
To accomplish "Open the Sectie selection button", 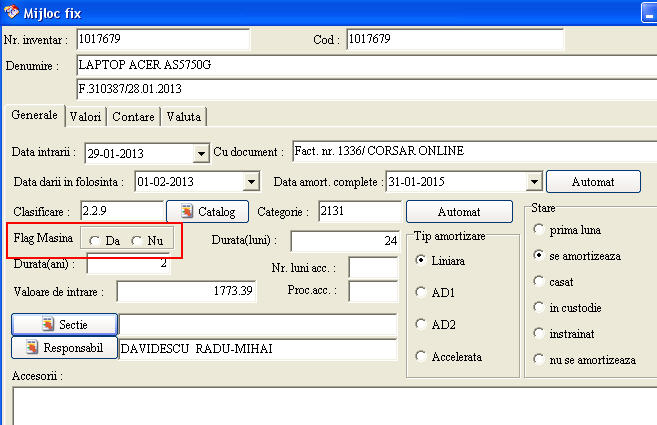I will (x=64, y=325).
